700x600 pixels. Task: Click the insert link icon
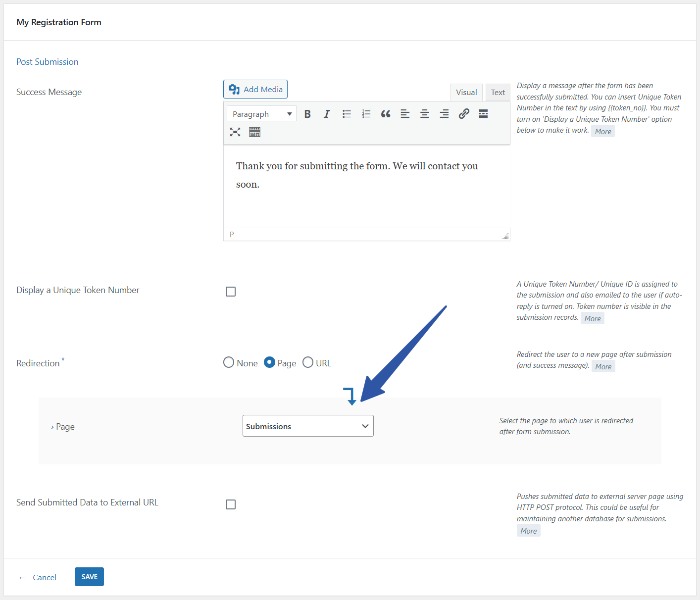[464, 114]
